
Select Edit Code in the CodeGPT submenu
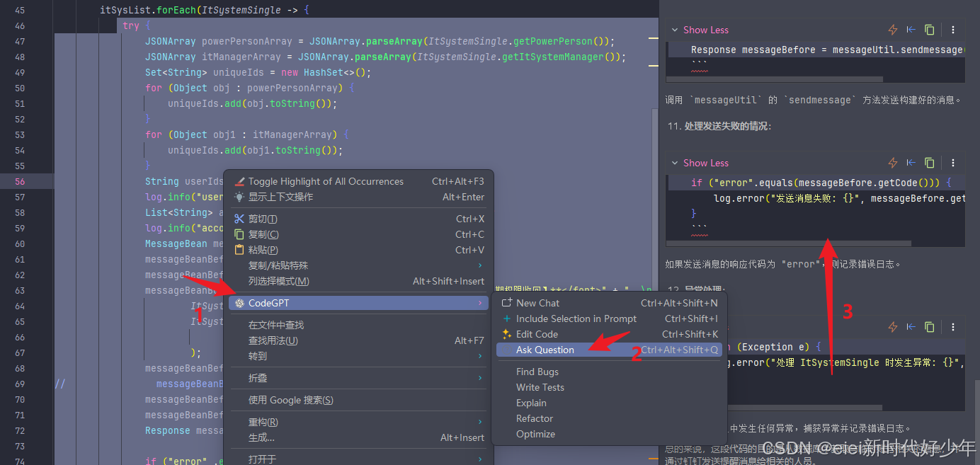pyautogui.click(x=609, y=334)
